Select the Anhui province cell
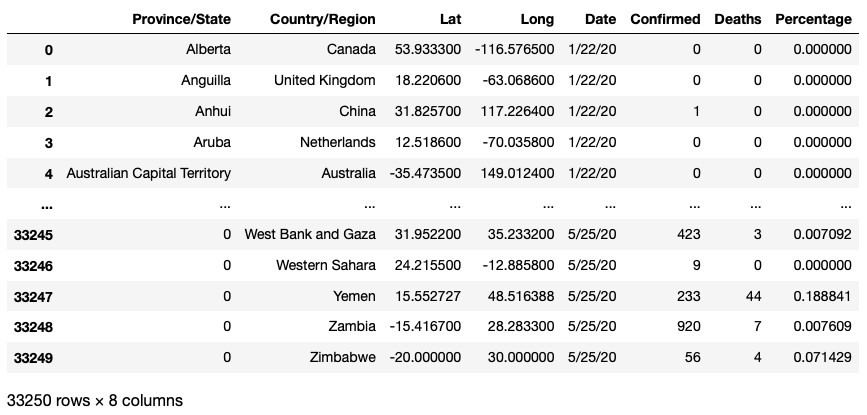The height and width of the screenshot is (415, 867). coord(213,111)
